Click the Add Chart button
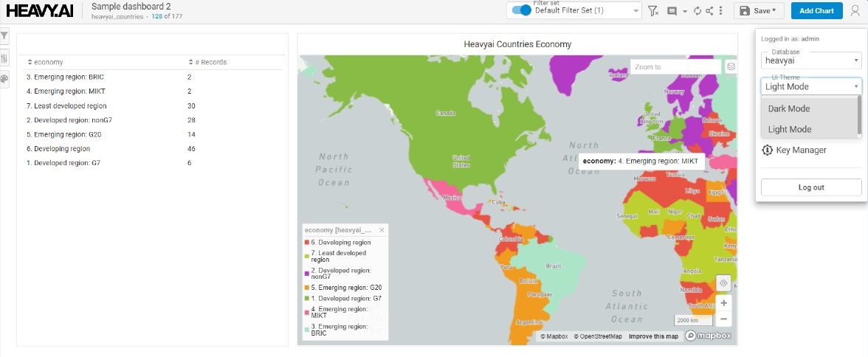 point(816,10)
